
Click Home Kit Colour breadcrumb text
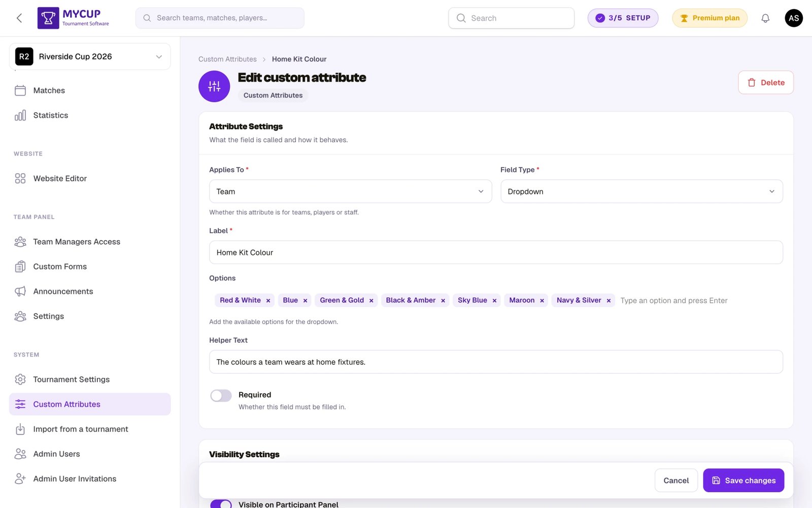[299, 59]
